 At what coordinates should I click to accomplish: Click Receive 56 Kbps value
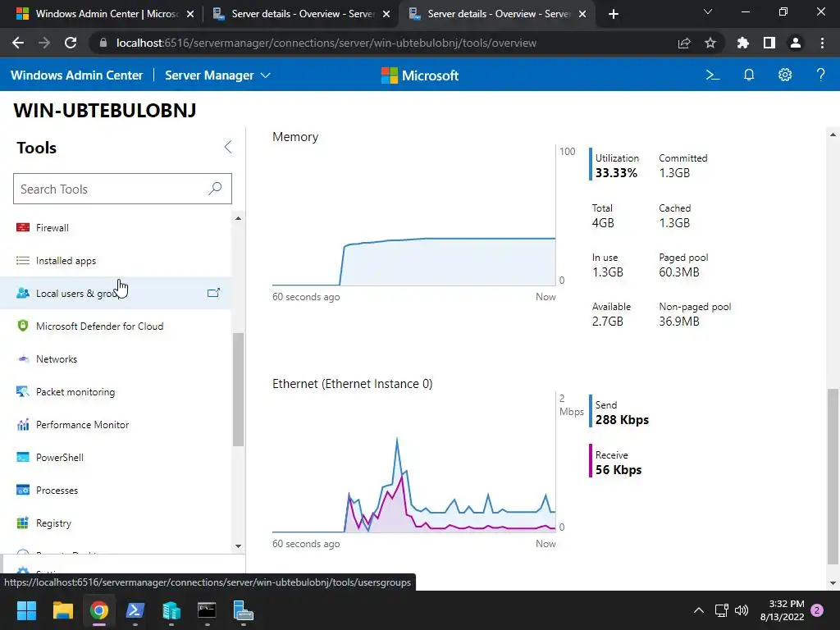tap(619, 470)
